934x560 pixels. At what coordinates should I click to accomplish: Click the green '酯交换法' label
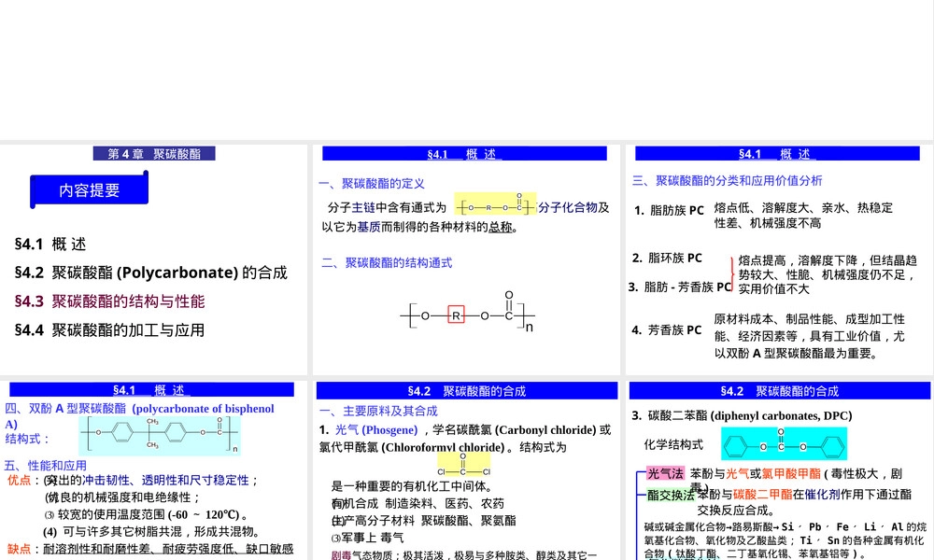[x=671, y=495]
